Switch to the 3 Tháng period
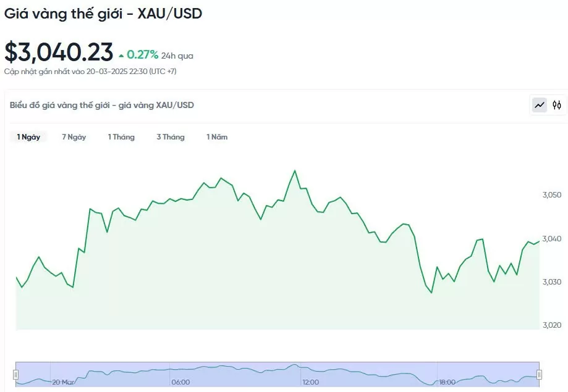 click(x=171, y=137)
